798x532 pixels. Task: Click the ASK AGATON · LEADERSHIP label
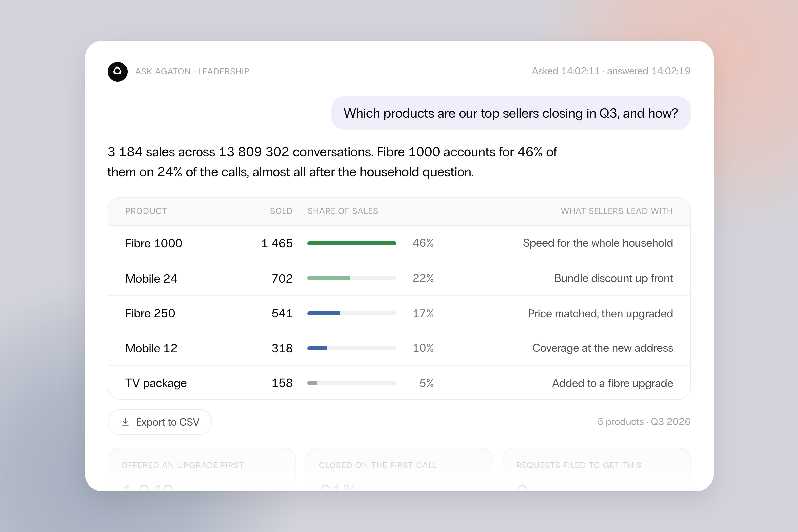point(192,71)
